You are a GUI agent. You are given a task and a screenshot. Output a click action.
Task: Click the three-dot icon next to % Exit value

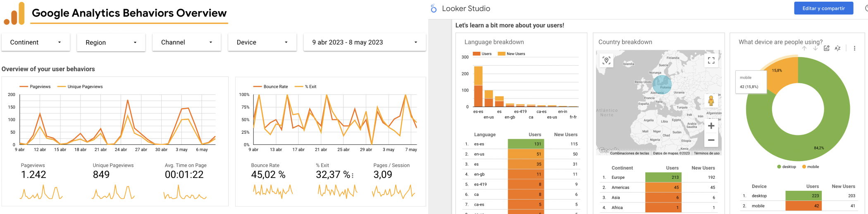tap(353, 176)
